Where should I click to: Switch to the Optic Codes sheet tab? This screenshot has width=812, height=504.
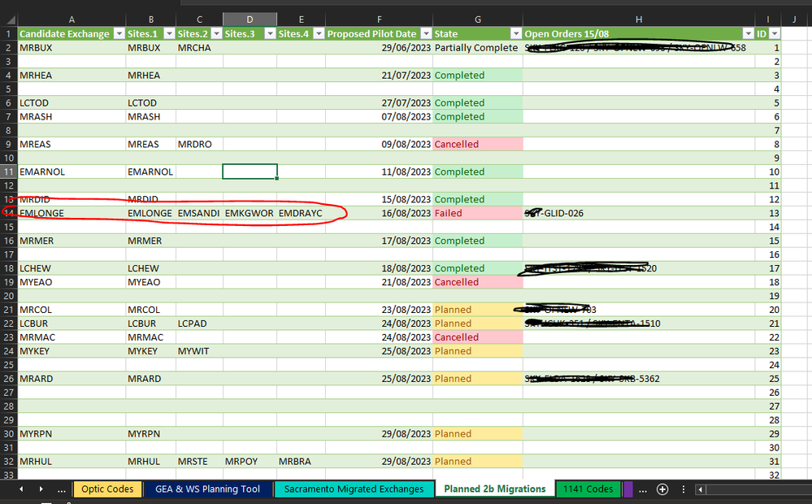pyautogui.click(x=107, y=489)
